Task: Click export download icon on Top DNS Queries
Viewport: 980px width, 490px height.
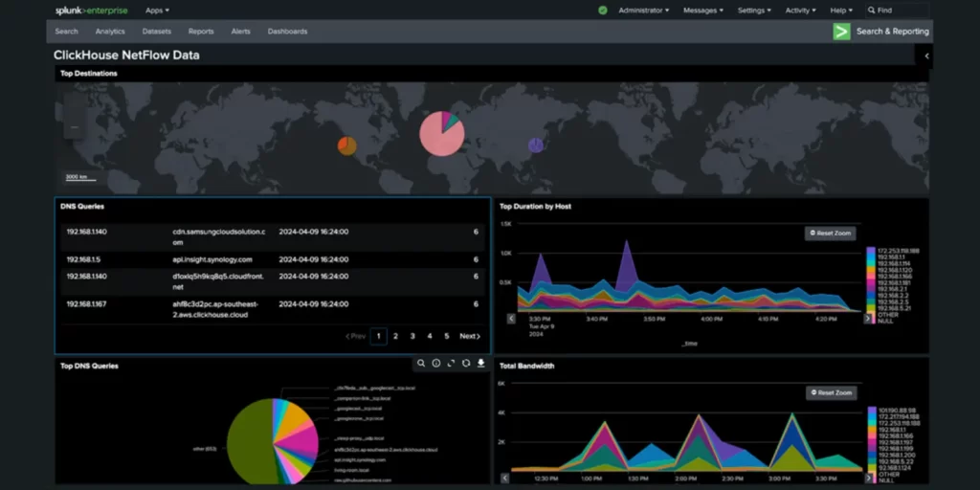Action: tap(481, 364)
